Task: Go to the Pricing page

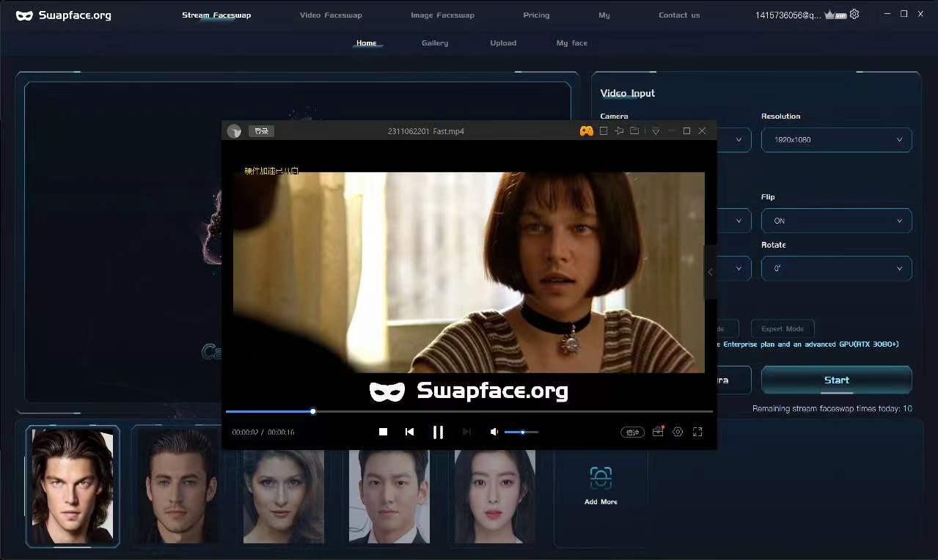Action: pyautogui.click(x=536, y=15)
